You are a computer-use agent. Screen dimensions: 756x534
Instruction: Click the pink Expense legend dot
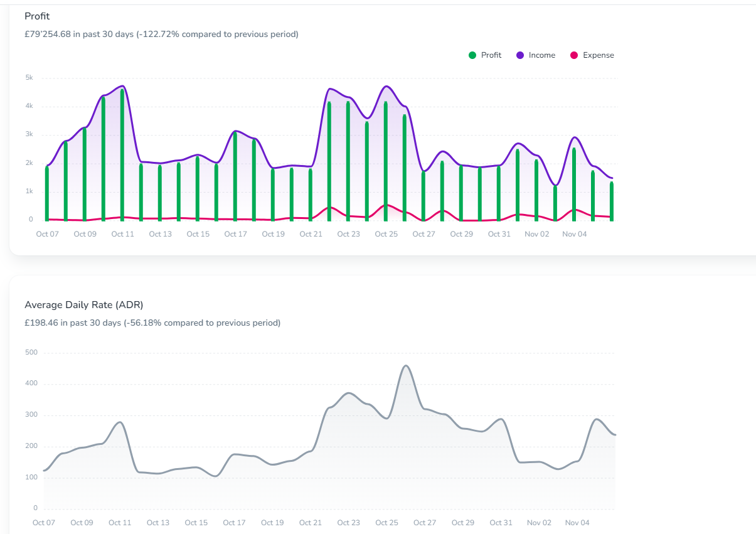coord(573,55)
